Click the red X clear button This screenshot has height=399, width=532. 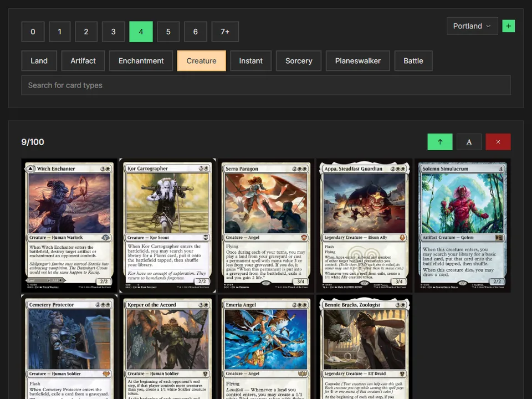[498, 142]
